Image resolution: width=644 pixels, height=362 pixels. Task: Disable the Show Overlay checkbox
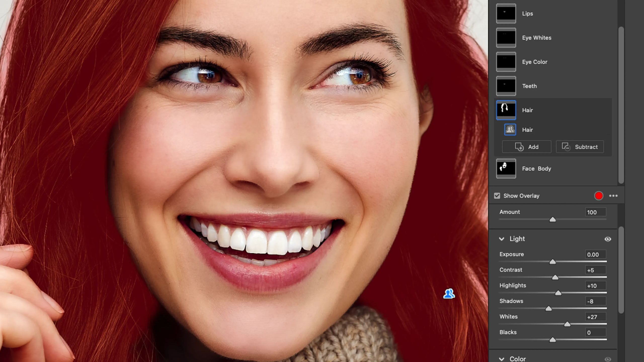click(x=497, y=195)
